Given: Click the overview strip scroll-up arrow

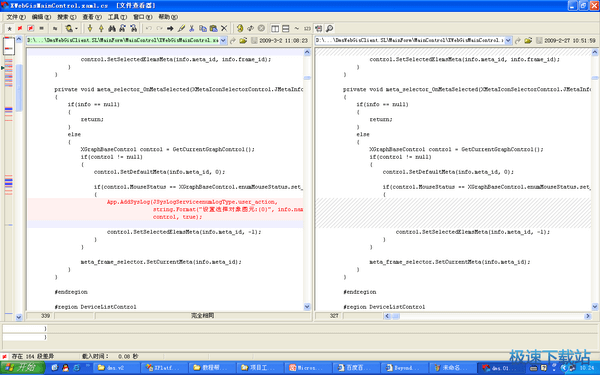Looking at the screenshot, I should [x=19, y=40].
